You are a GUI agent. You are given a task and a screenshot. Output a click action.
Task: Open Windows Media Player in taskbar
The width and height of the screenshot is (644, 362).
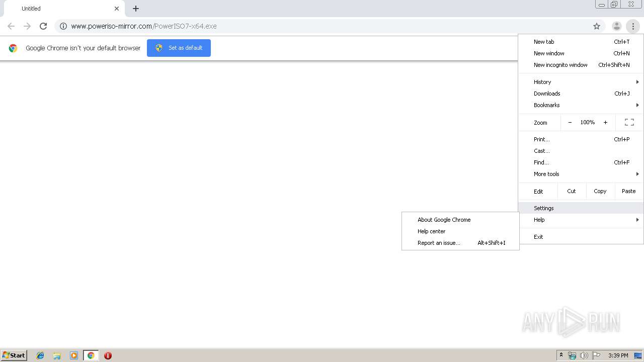coord(74,355)
